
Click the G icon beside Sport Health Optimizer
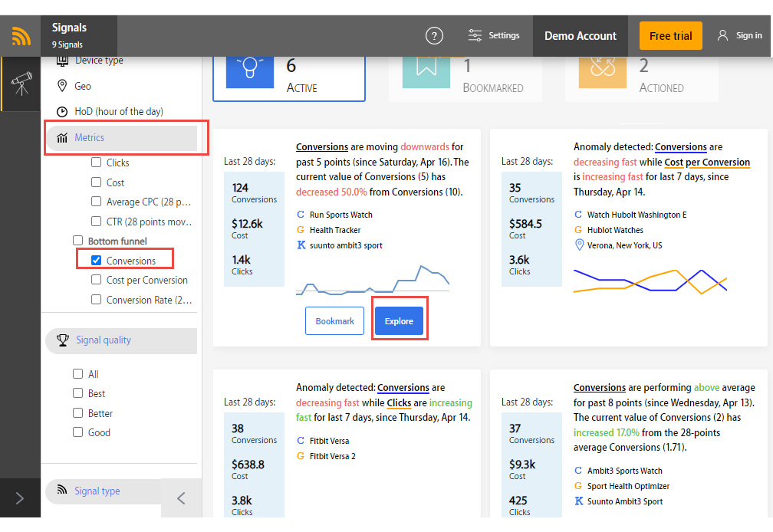[x=578, y=486]
